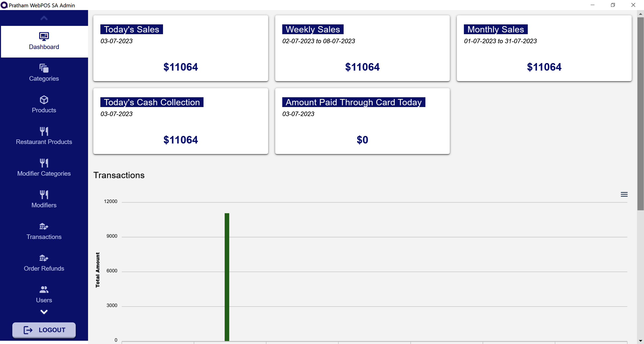
Task: Click the Pratham WebPOS logo
Action: point(4,5)
